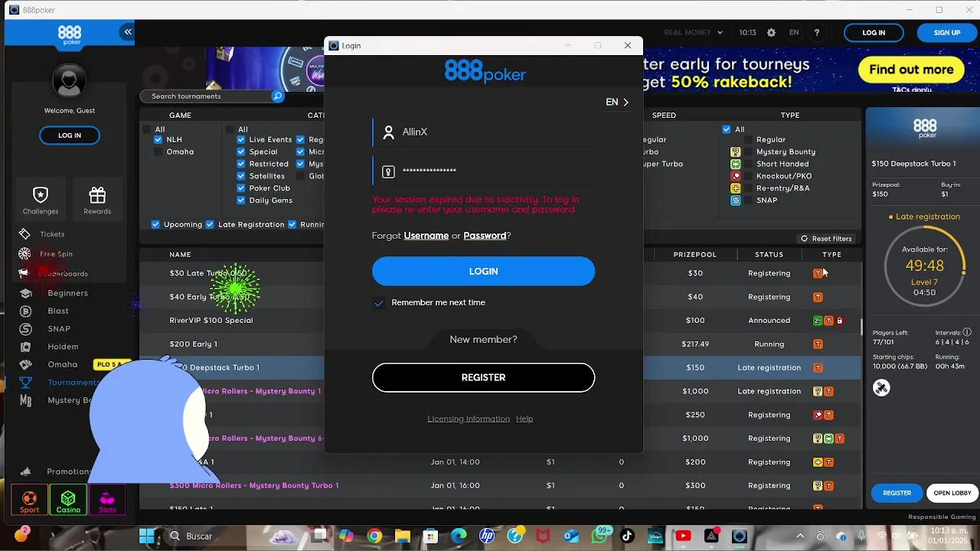This screenshot has width=980, height=551.
Task: Sort by TYPE column header
Action: click(x=831, y=255)
